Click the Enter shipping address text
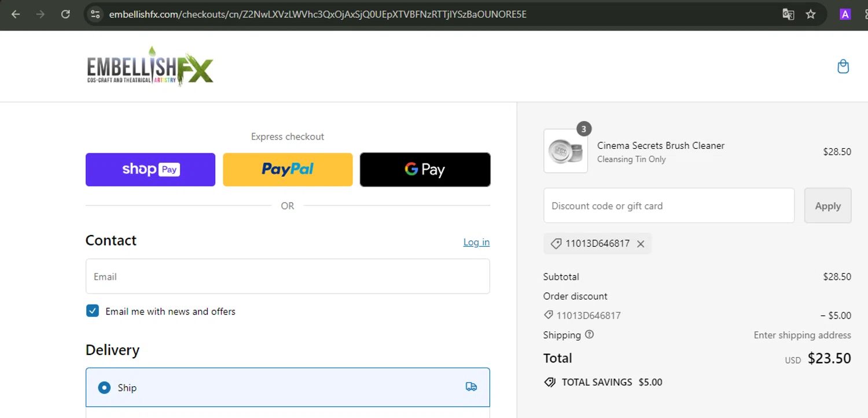 [x=802, y=335]
